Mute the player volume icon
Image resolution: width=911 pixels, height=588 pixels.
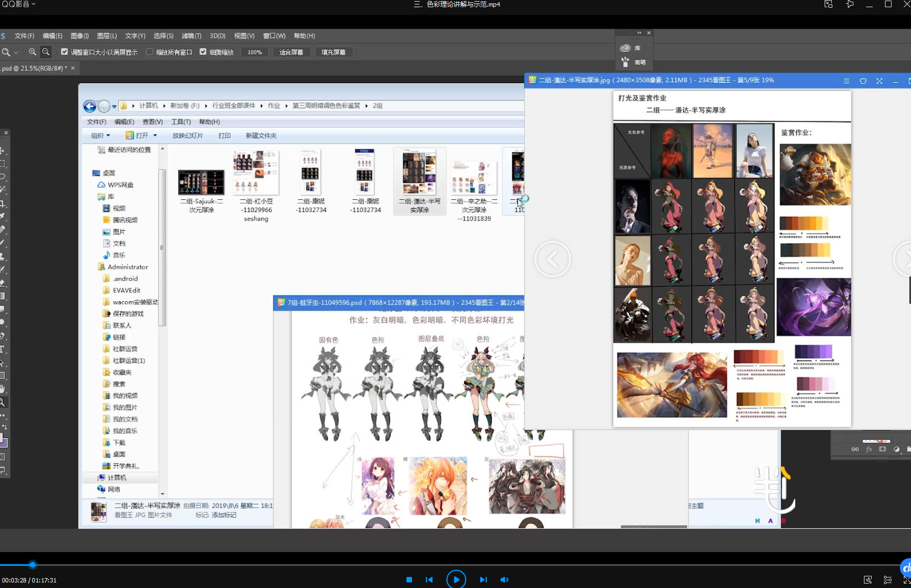[x=504, y=580]
